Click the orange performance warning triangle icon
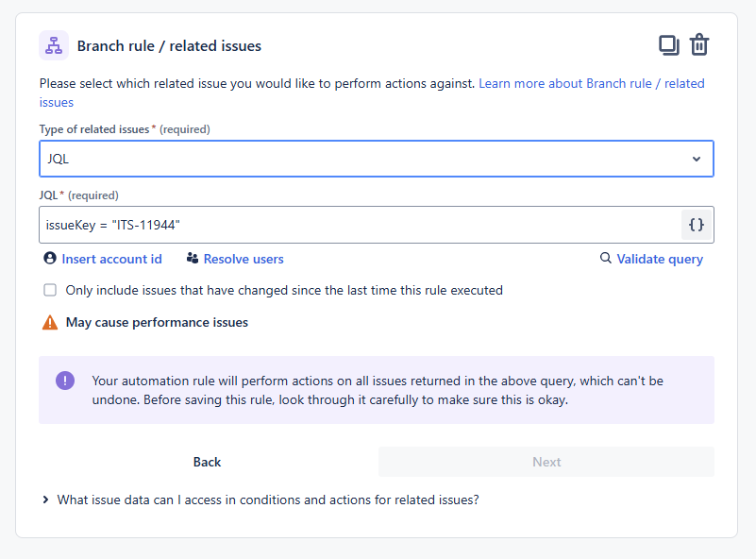Image resolution: width=756 pixels, height=559 pixels. [x=50, y=323]
